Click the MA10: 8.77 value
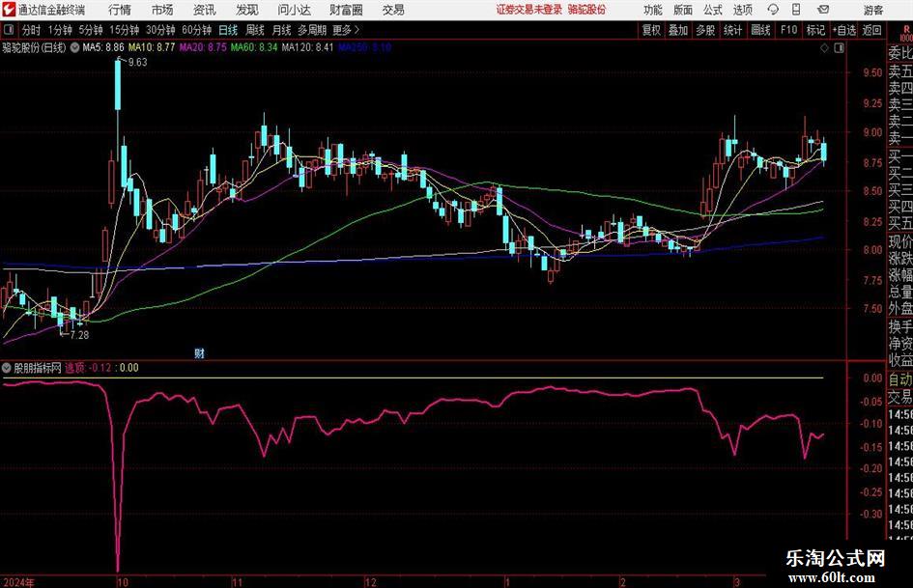The height and width of the screenshot is (588, 913). [152, 47]
